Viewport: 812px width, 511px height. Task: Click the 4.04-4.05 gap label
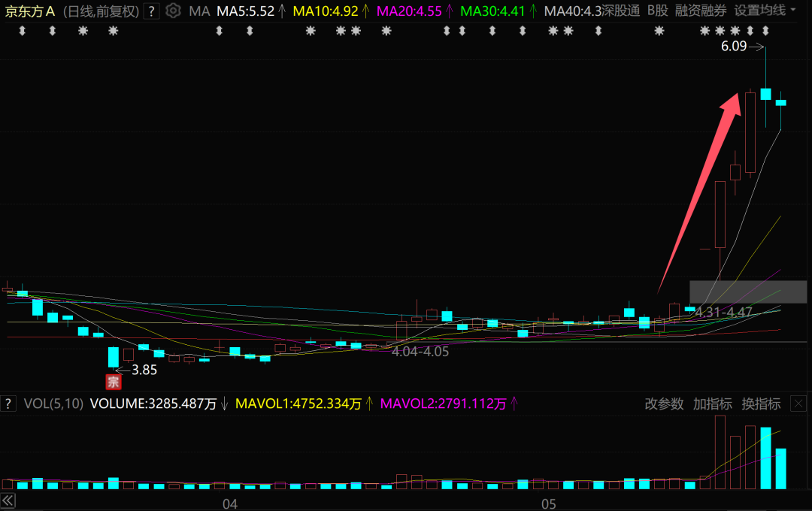420,352
